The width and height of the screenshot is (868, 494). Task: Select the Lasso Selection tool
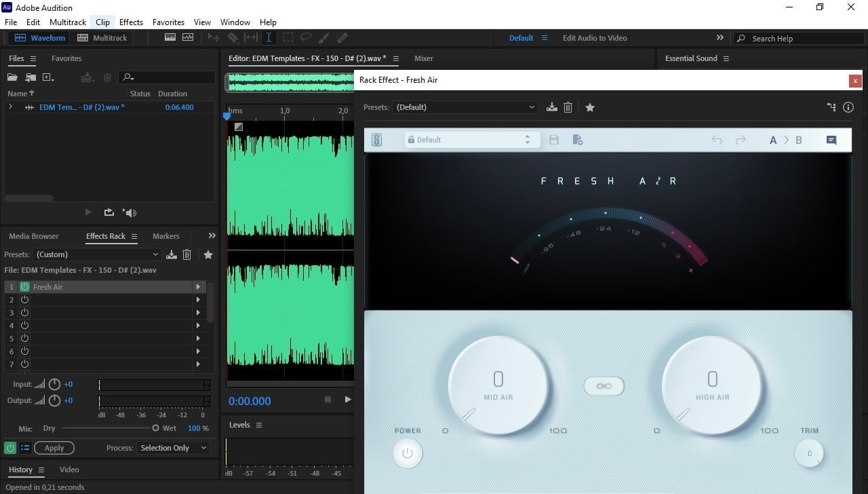(306, 38)
